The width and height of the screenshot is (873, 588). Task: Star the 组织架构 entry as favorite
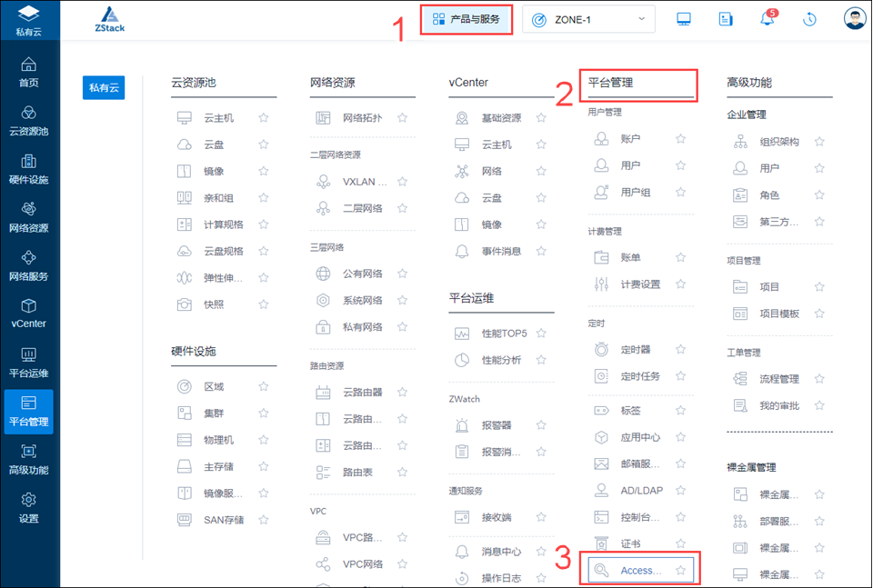pos(819,142)
